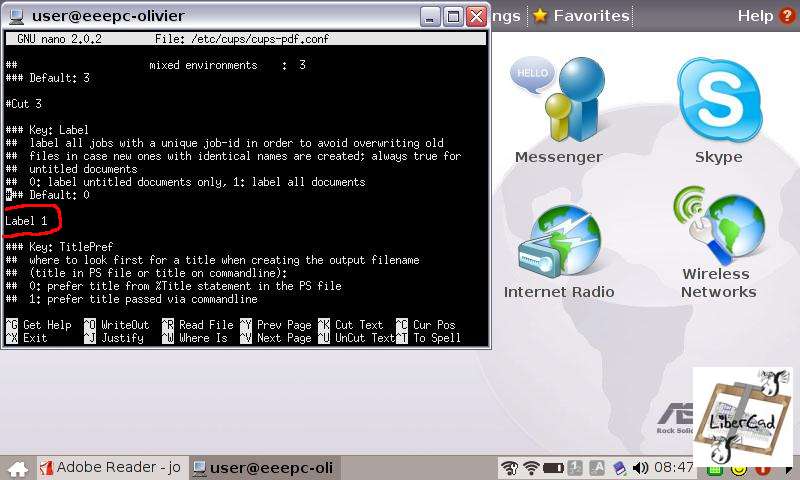
Task: Click the Home icon in the taskbar
Action: point(17,468)
